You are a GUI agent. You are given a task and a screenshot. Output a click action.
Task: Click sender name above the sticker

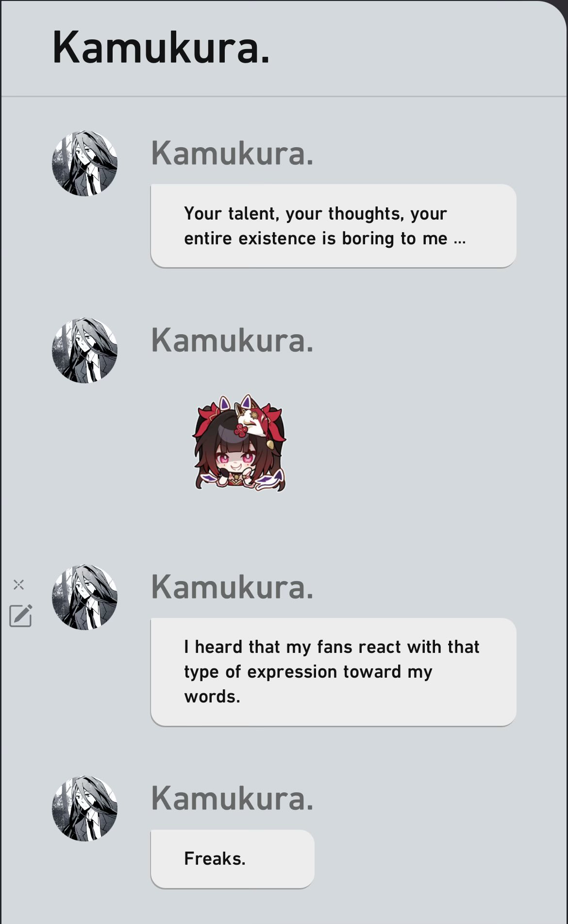pos(233,340)
